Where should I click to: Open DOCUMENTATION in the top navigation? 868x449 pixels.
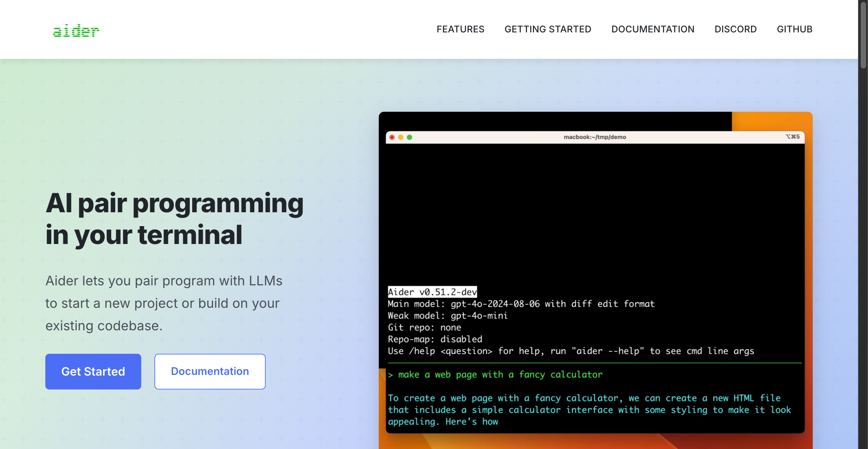coord(653,29)
